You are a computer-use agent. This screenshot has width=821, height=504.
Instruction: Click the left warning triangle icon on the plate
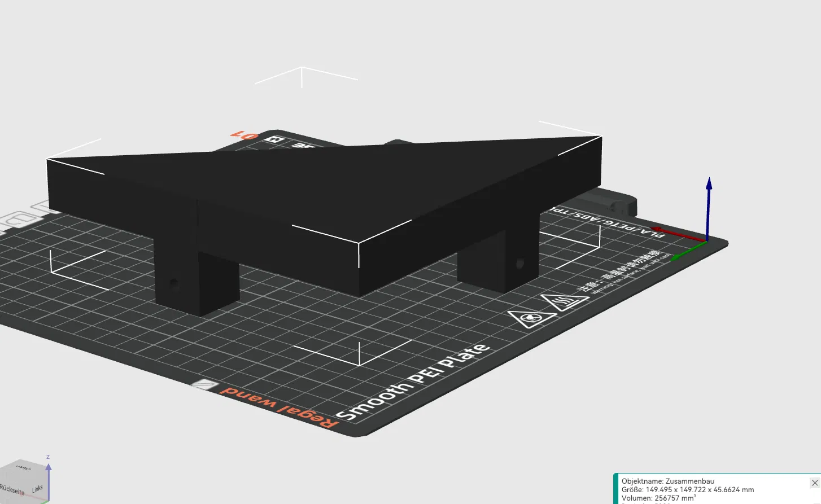click(x=531, y=319)
